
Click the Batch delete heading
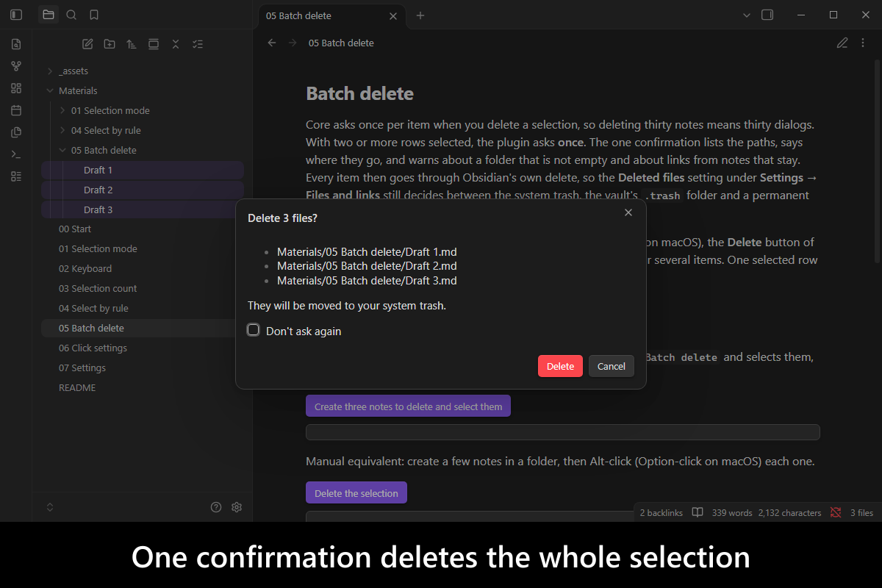359,94
